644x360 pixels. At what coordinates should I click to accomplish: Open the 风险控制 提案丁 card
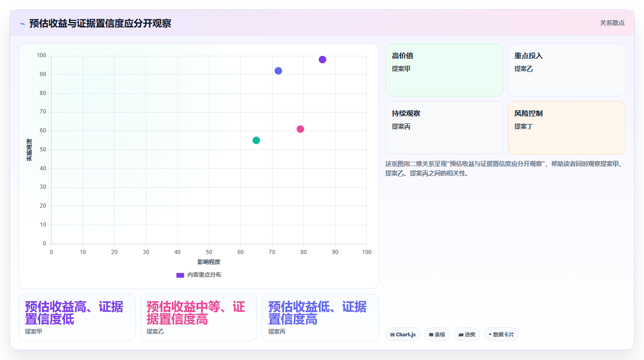point(567,128)
